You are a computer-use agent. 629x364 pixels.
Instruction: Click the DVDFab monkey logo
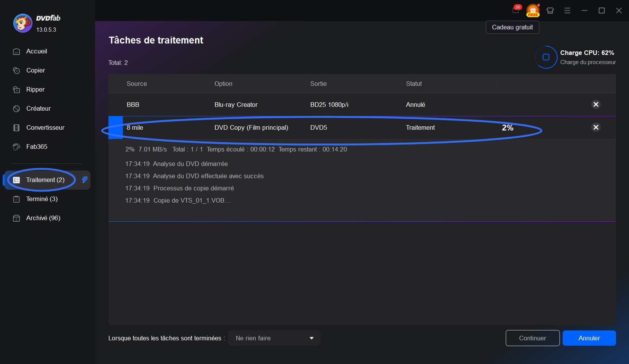23,24
